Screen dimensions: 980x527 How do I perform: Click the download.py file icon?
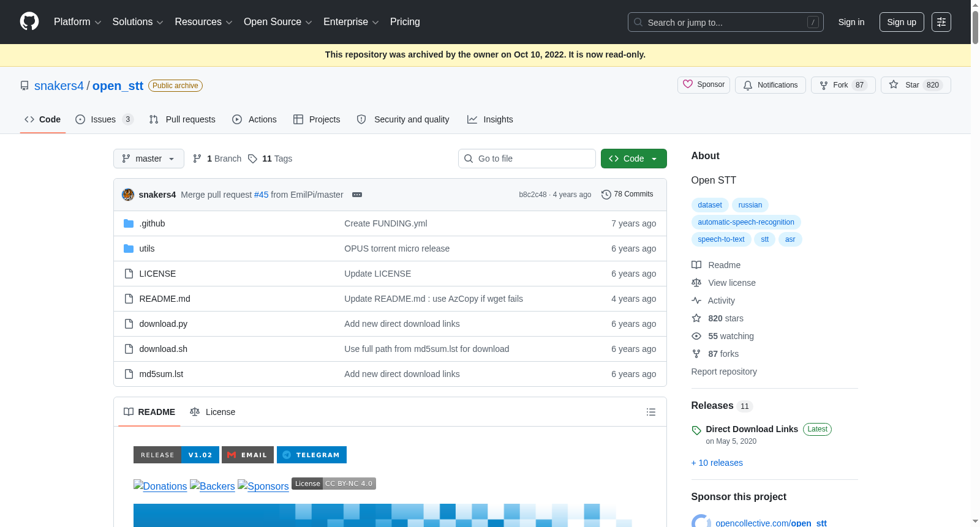[x=129, y=324]
